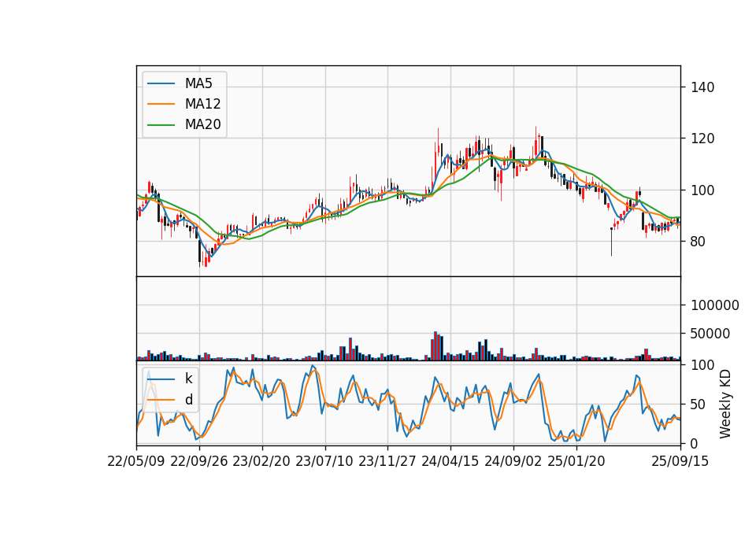Click the blue MA5 legend line sample

[161, 83]
